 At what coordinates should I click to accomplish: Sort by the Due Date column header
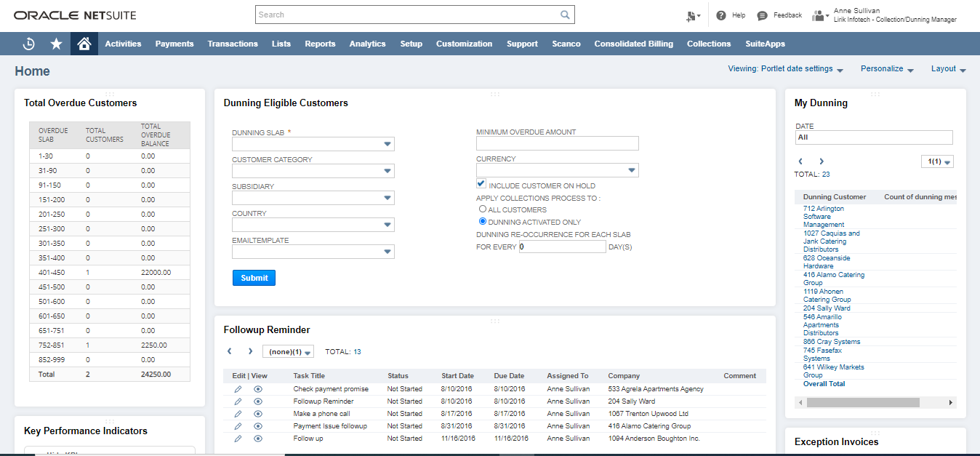pyautogui.click(x=509, y=376)
